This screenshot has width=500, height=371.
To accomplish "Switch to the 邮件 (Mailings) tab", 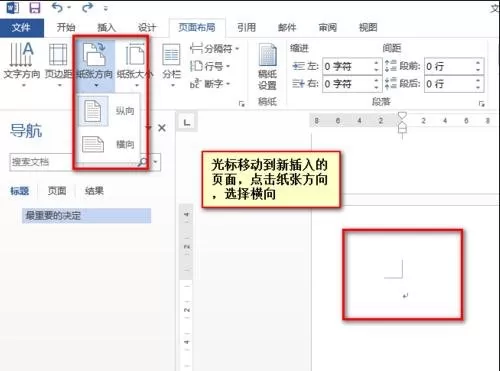I will [x=287, y=27].
